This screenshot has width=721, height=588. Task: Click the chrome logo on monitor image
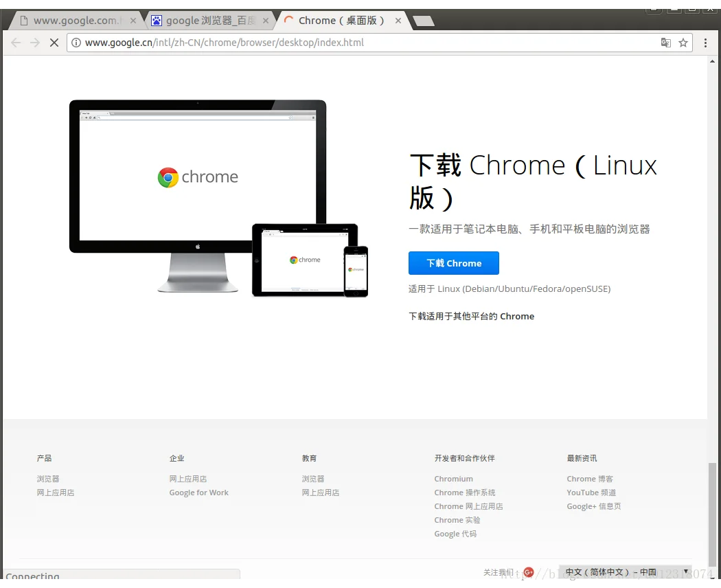(x=198, y=177)
